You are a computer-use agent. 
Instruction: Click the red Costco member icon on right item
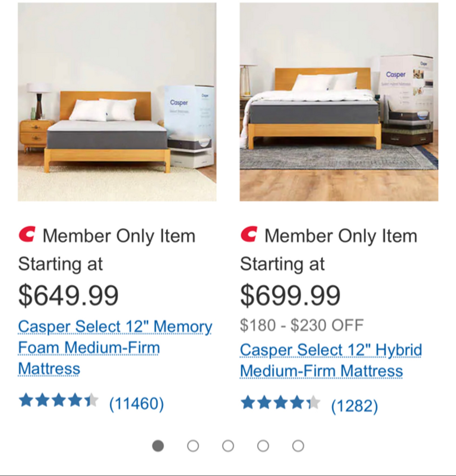pyautogui.click(x=249, y=234)
